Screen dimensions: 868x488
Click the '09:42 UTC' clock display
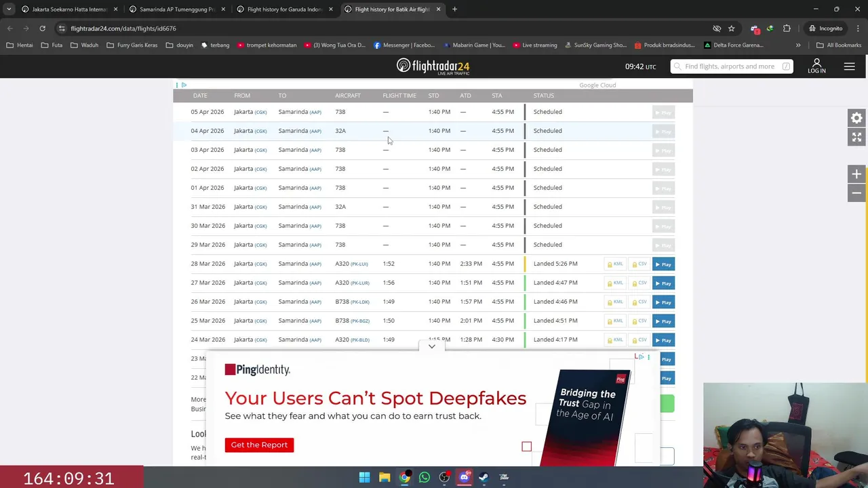(x=640, y=66)
